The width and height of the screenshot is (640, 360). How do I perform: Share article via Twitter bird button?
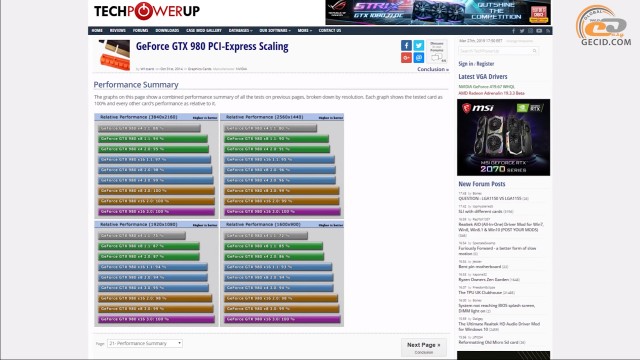[419, 45]
